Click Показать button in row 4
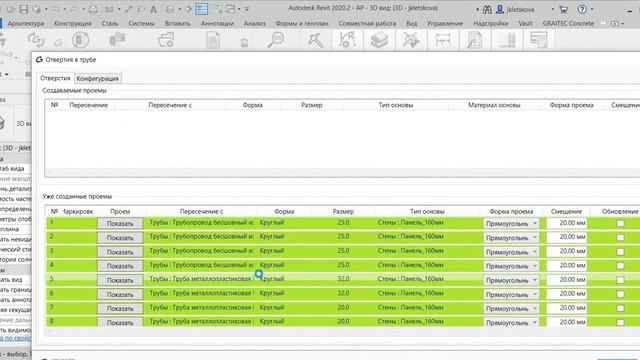Image resolution: width=640 pixels, height=360 pixels. click(120, 266)
